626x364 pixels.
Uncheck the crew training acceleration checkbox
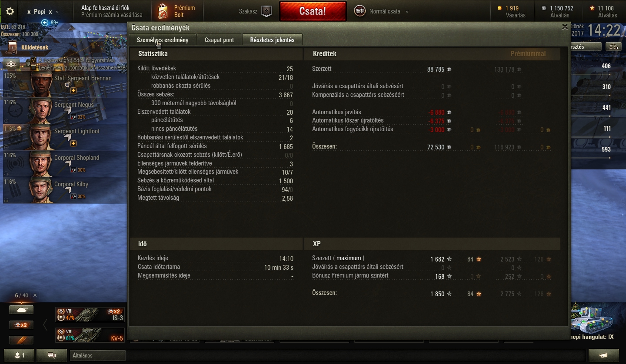click(33, 60)
